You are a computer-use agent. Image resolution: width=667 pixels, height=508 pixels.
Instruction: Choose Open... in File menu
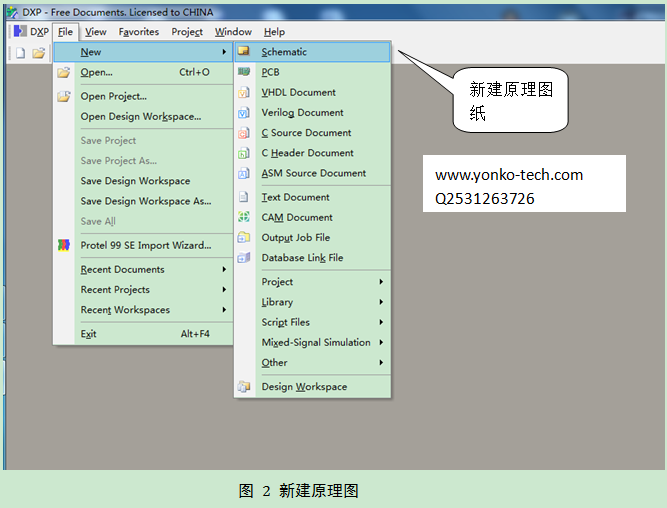tap(143, 72)
